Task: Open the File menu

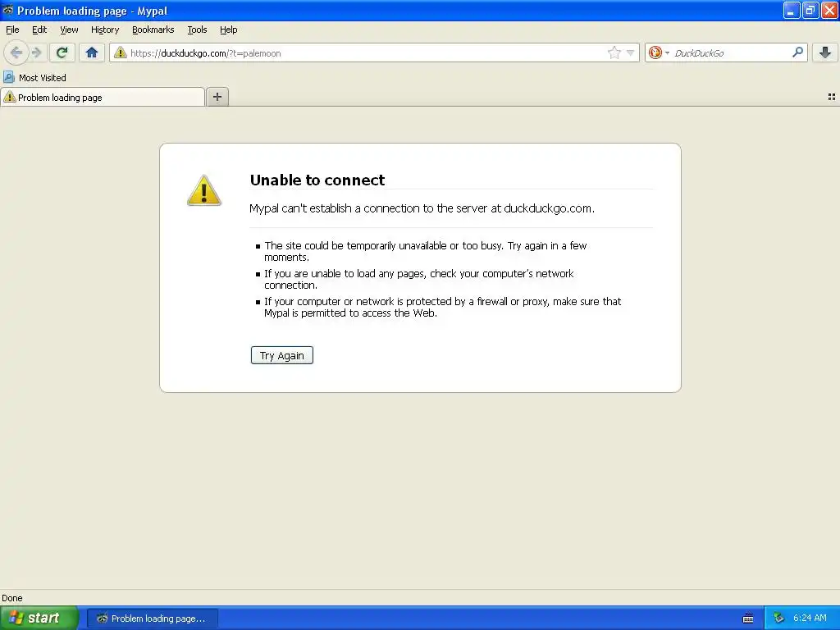Action: coord(12,30)
